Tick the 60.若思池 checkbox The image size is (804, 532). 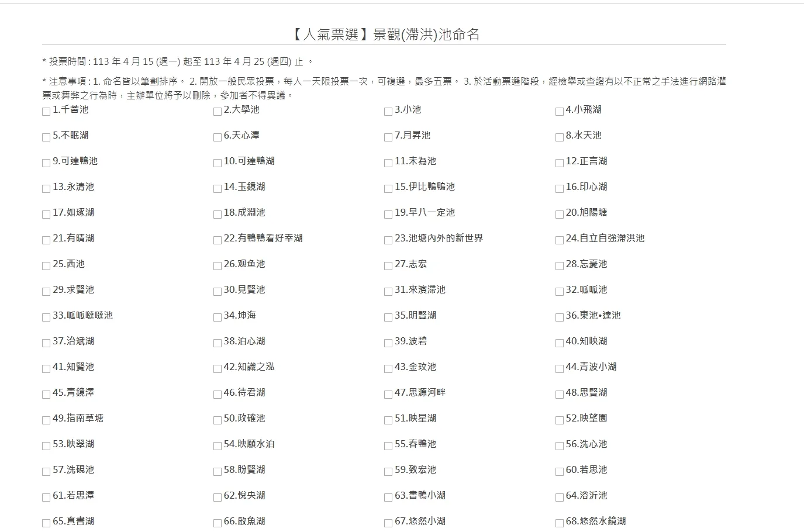tap(560, 472)
